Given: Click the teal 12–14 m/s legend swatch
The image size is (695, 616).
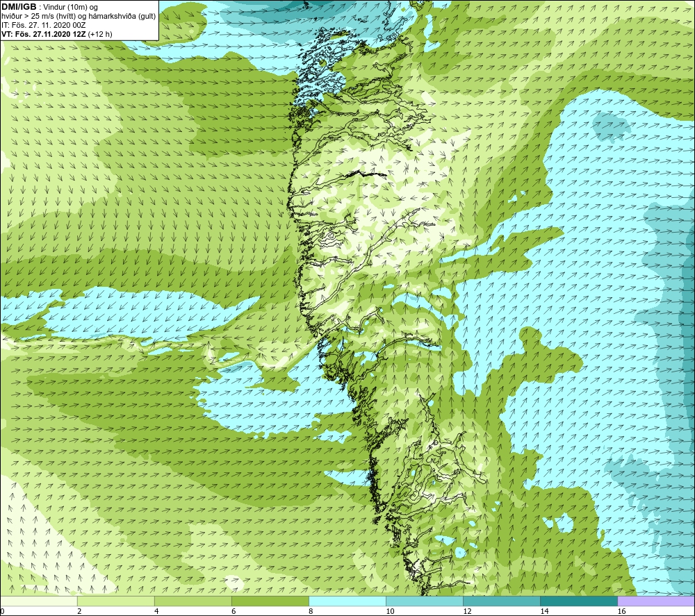Looking at the screenshot, I should pyautogui.click(x=501, y=601).
